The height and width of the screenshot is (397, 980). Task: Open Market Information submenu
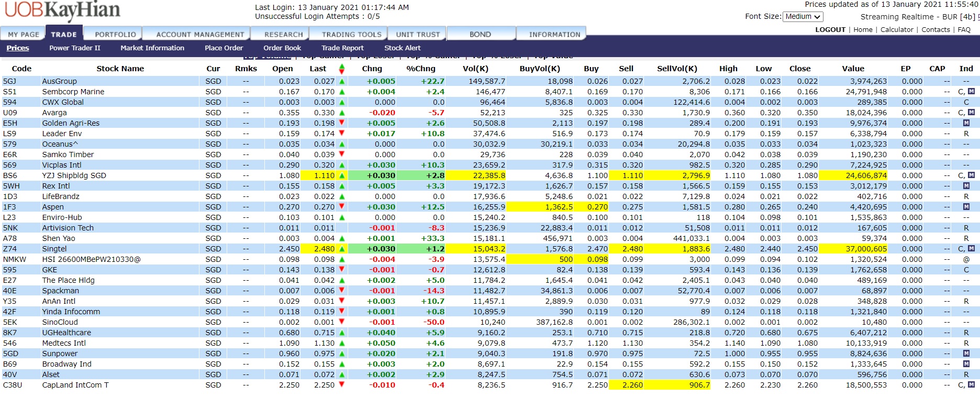click(x=152, y=48)
